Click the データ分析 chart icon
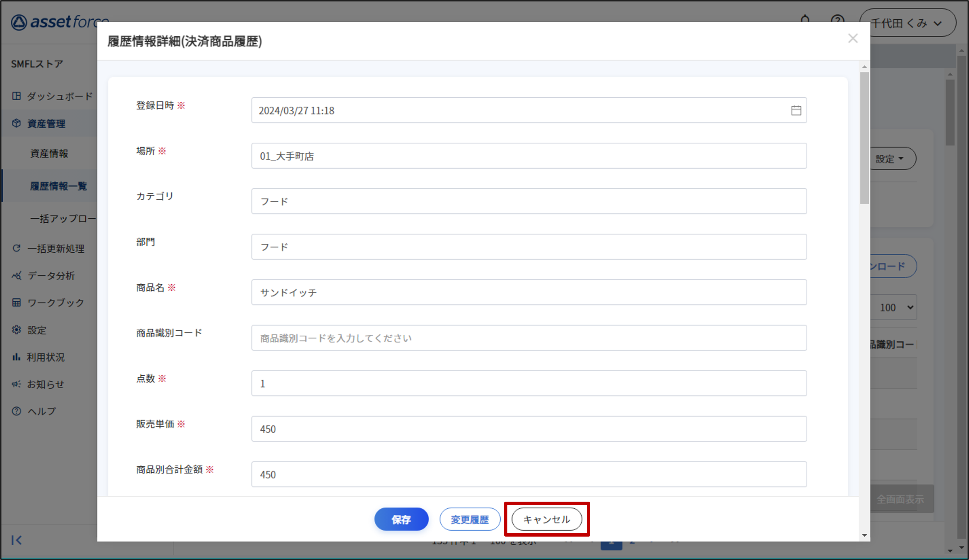Screen dimensions: 969x560 [x=16, y=276]
